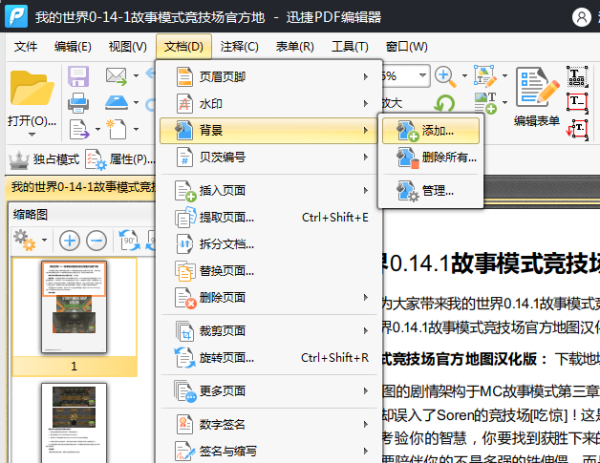
Task: Click the rotate 90° icon in thumbnails panel
Action: click(129, 240)
